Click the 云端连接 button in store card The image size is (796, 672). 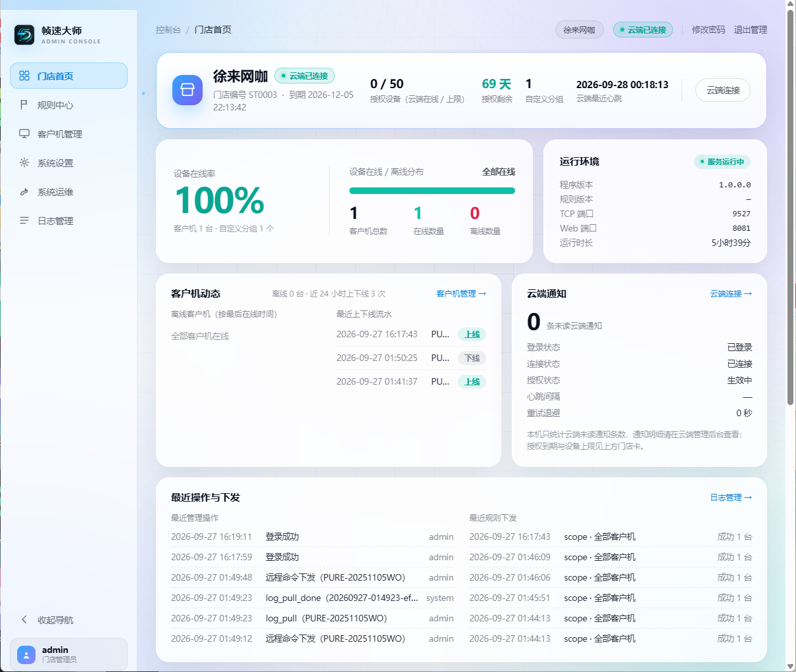723,90
